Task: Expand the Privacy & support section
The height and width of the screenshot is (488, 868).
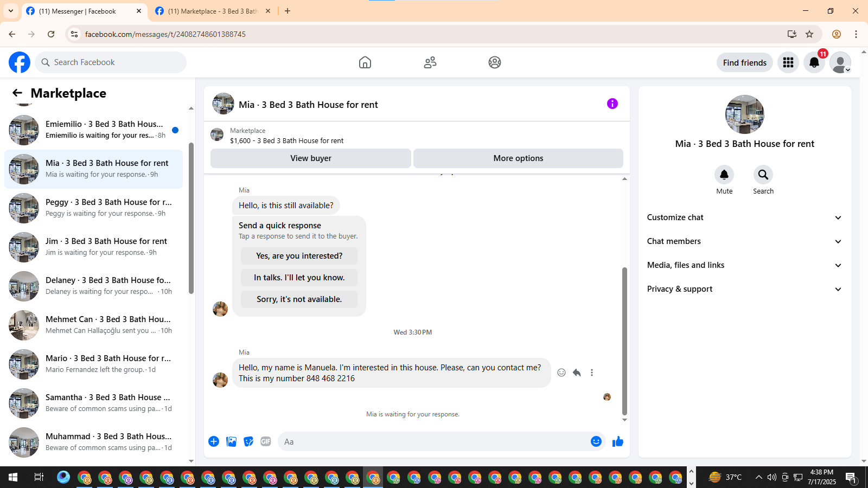Action: (x=744, y=289)
